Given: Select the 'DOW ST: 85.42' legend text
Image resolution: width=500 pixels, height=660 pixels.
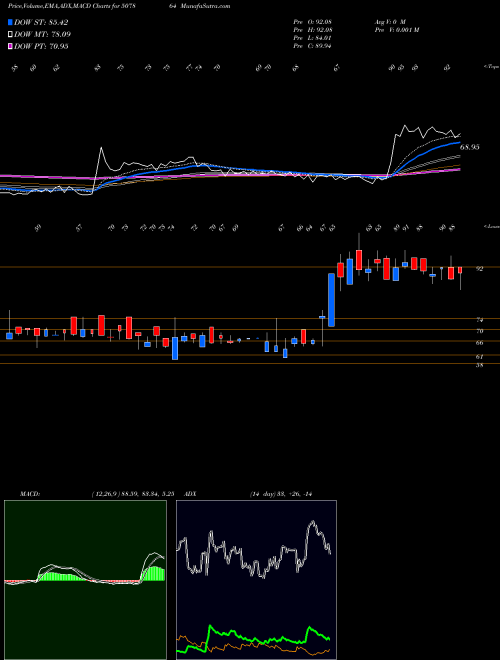Looking at the screenshot, I should (41, 22).
